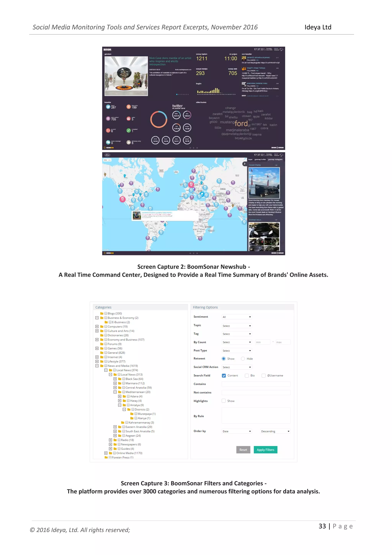Check the Bio search field checkbox
This screenshot has height=555, width=392.
pyautogui.click(x=247, y=375)
